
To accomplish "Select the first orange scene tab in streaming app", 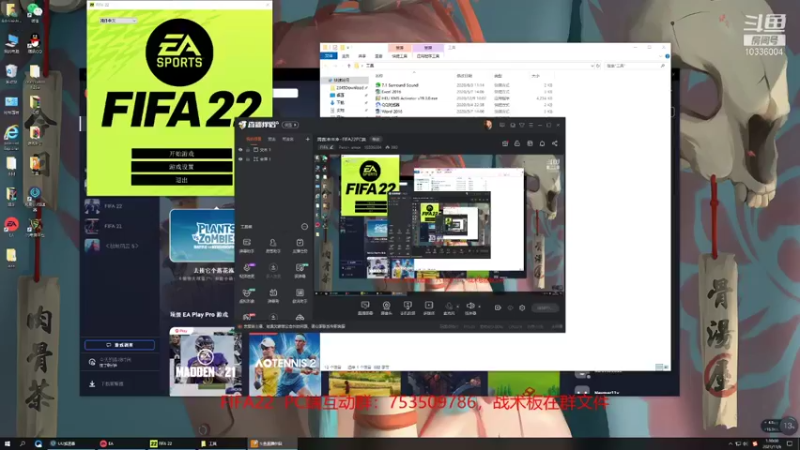I will [x=254, y=139].
